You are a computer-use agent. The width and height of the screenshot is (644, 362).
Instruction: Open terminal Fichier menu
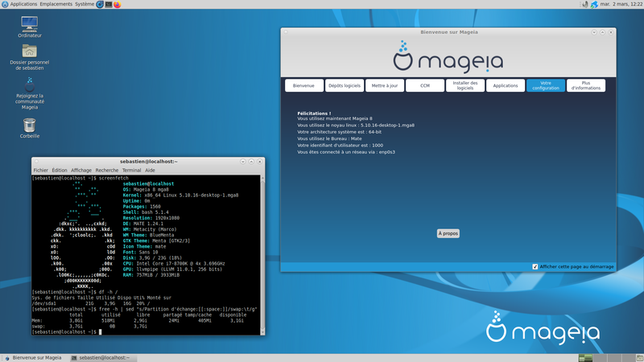[x=41, y=170]
